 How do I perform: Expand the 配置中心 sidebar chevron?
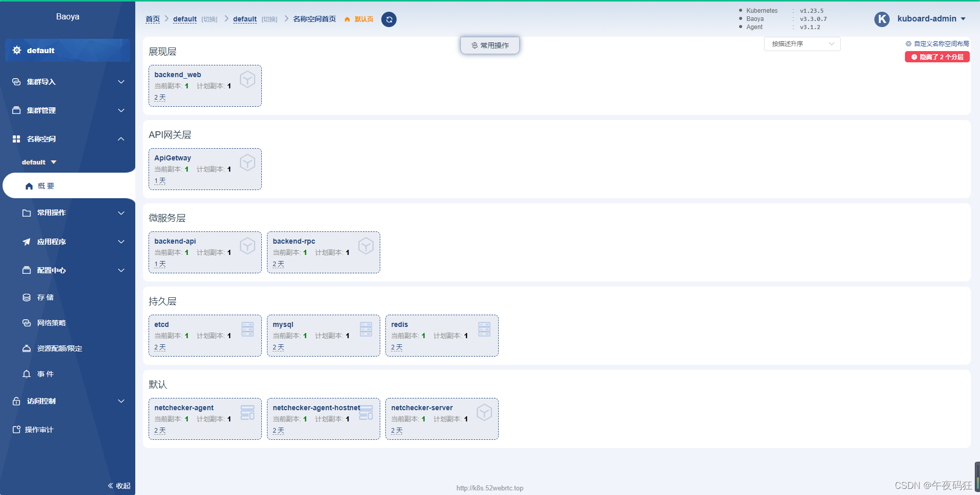121,270
